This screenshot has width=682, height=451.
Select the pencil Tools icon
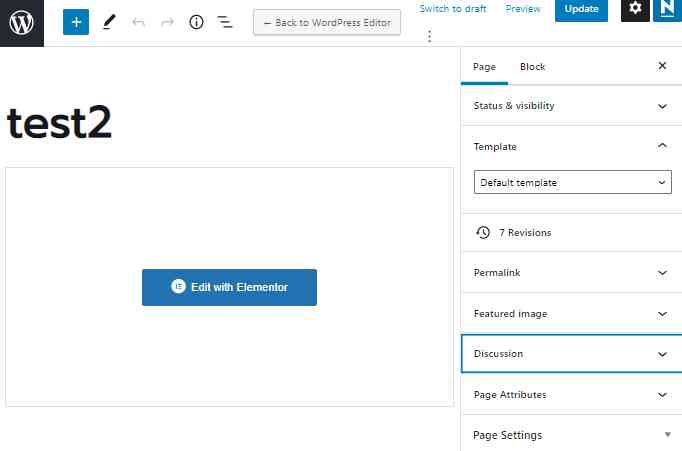(x=109, y=22)
